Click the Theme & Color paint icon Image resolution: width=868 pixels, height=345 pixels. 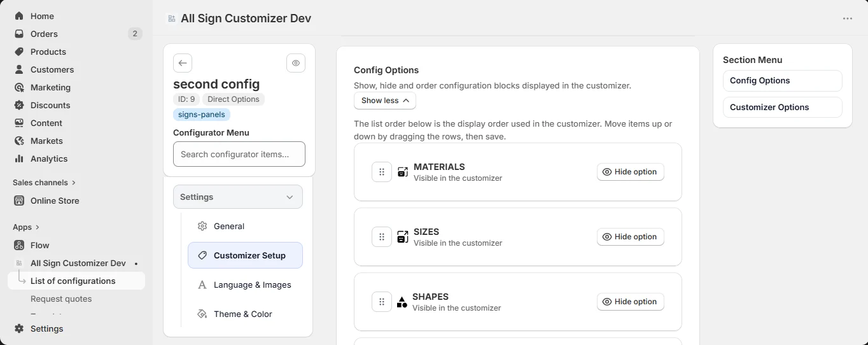(202, 314)
